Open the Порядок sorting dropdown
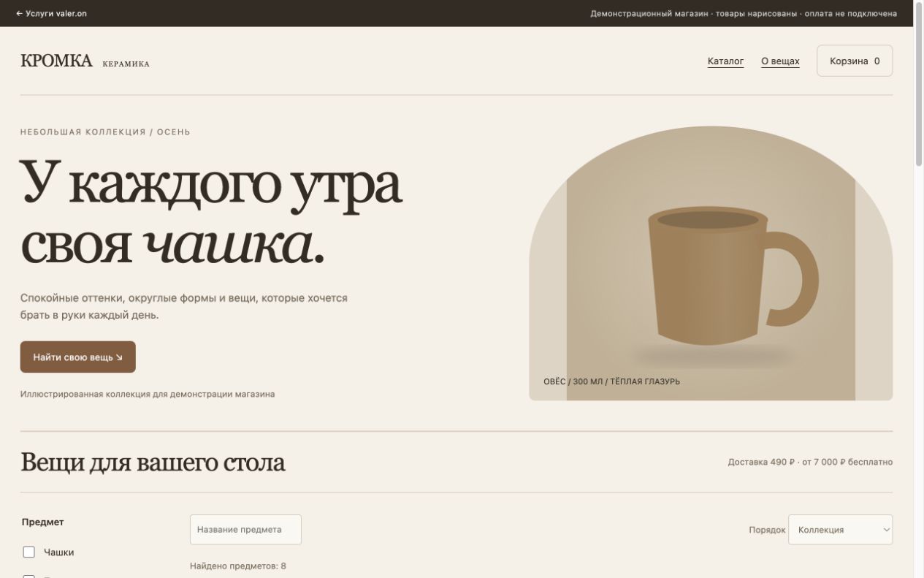Image resolution: width=924 pixels, height=578 pixels. click(840, 530)
